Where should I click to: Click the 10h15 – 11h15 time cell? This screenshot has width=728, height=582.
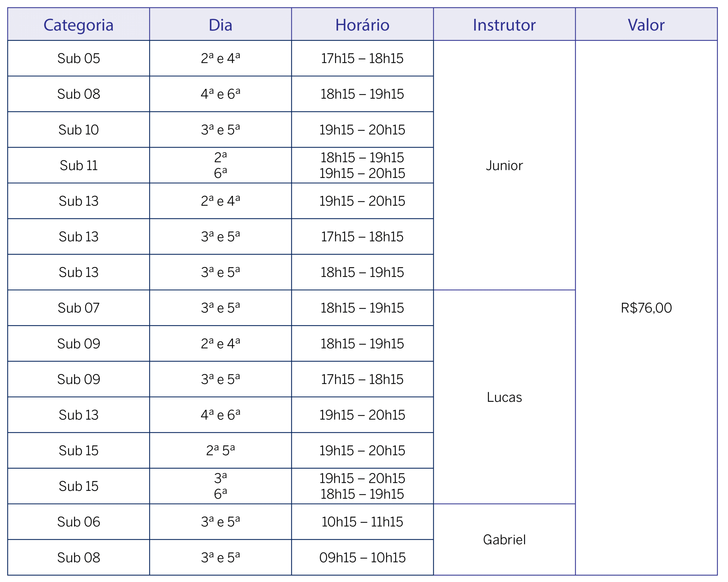pyautogui.click(x=362, y=521)
